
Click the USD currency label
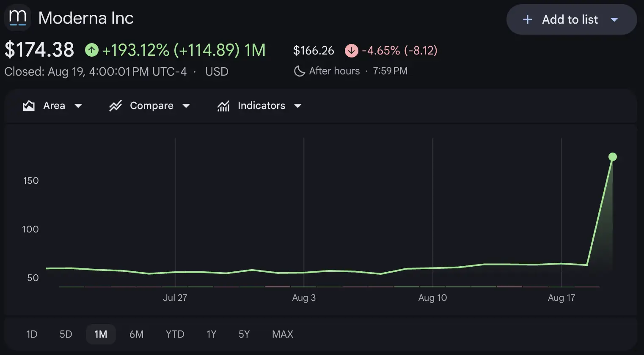tap(217, 71)
